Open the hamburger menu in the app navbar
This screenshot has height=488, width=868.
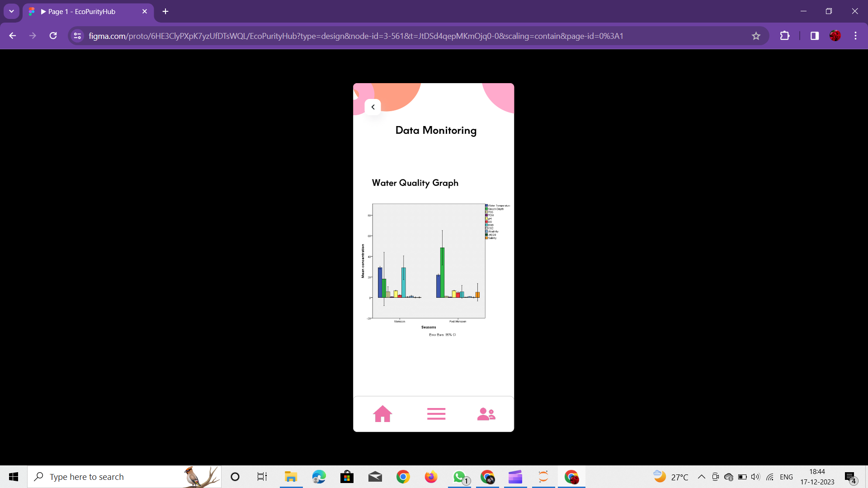(x=436, y=413)
